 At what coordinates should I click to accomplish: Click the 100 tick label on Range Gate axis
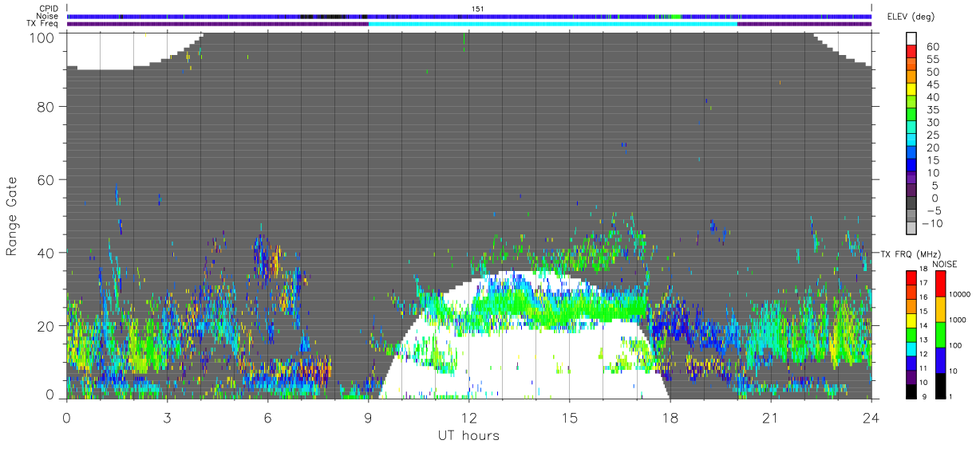(x=44, y=37)
